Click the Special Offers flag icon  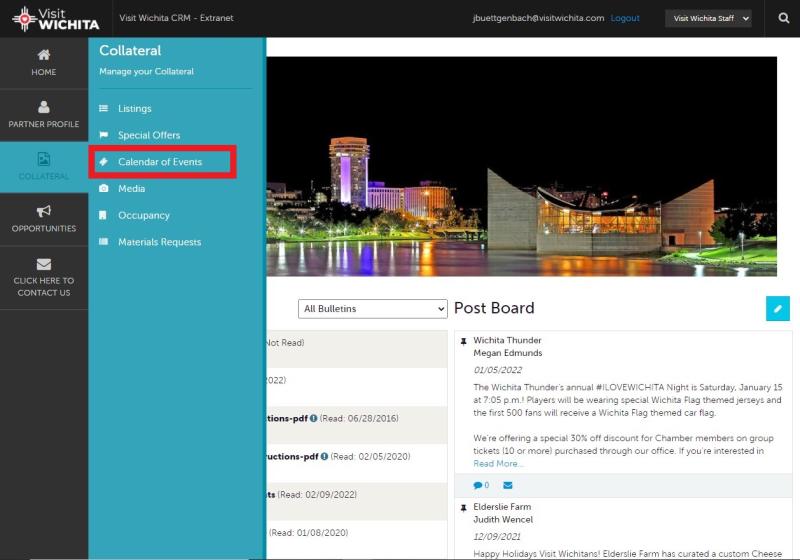(104, 135)
